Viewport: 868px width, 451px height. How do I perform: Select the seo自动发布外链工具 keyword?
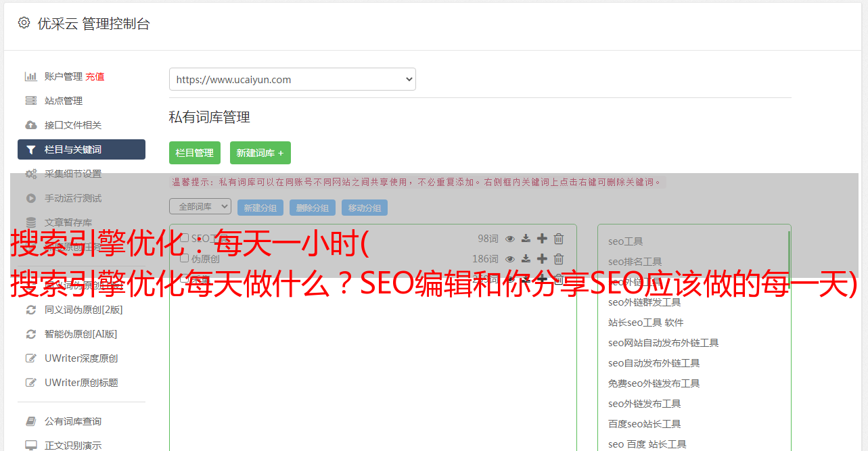pos(654,363)
